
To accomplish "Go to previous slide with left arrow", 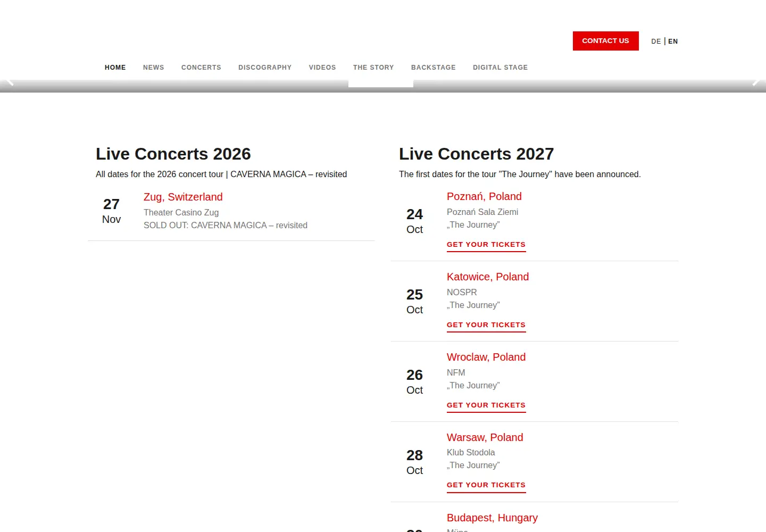I will (x=9, y=81).
